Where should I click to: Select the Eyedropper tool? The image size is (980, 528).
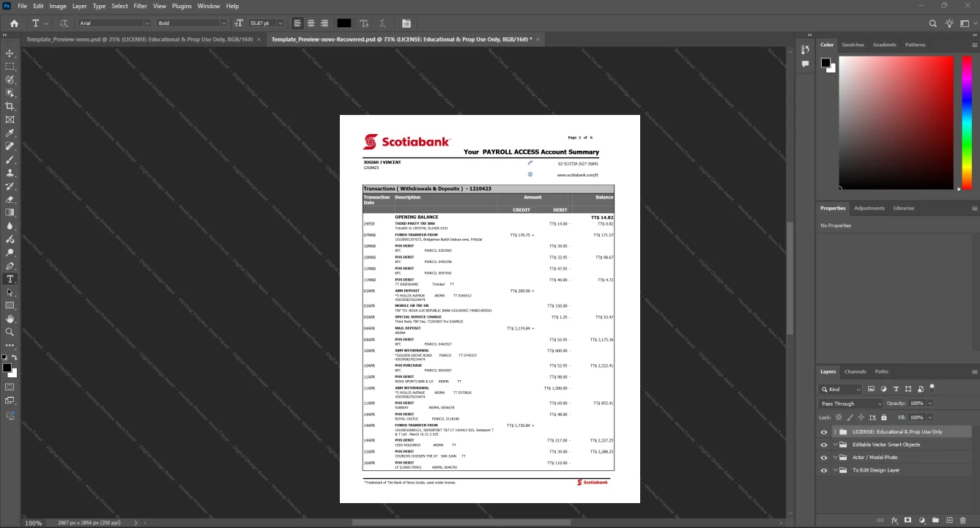point(10,133)
